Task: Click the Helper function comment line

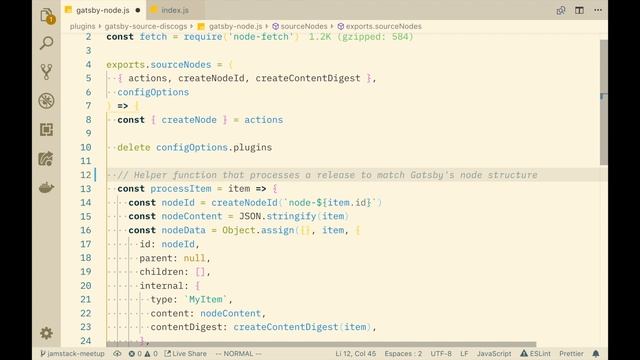Action: coord(327,175)
